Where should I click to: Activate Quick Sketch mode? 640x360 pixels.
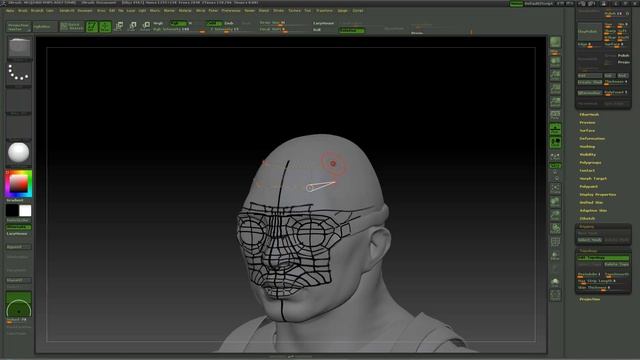pos(72,27)
